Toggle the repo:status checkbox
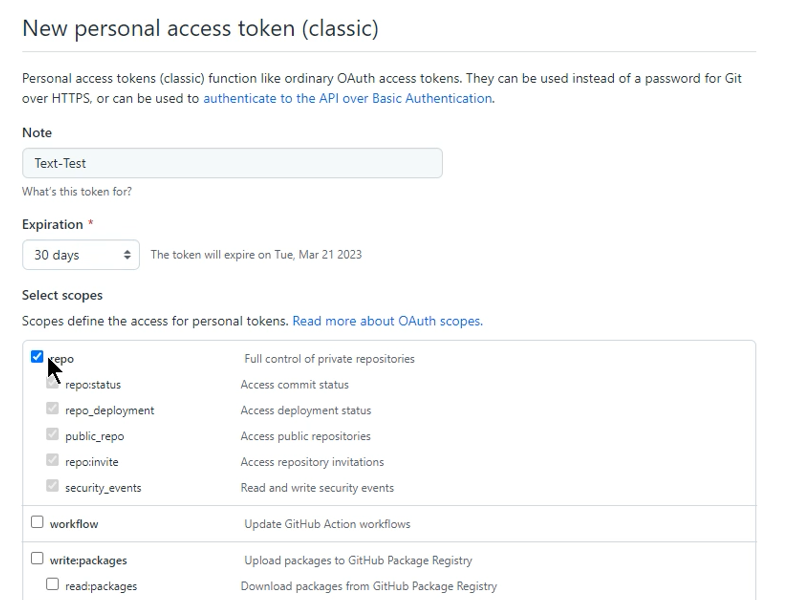The image size is (797, 600). (x=53, y=383)
